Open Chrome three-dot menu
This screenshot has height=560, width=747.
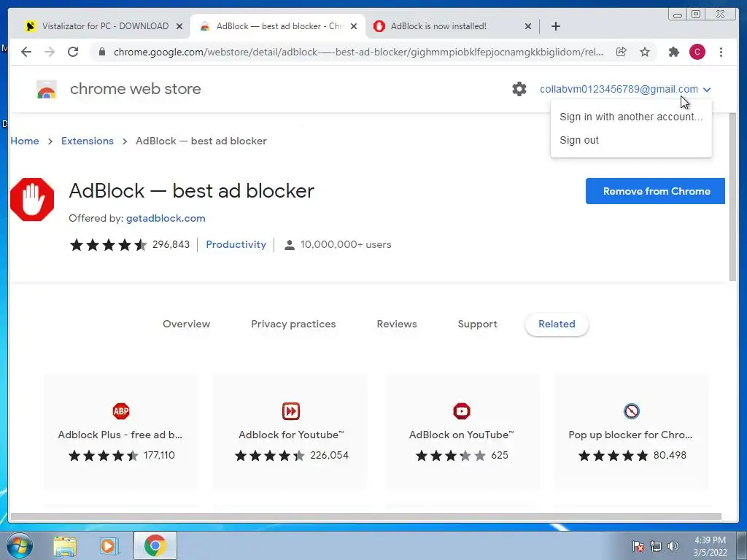[721, 52]
